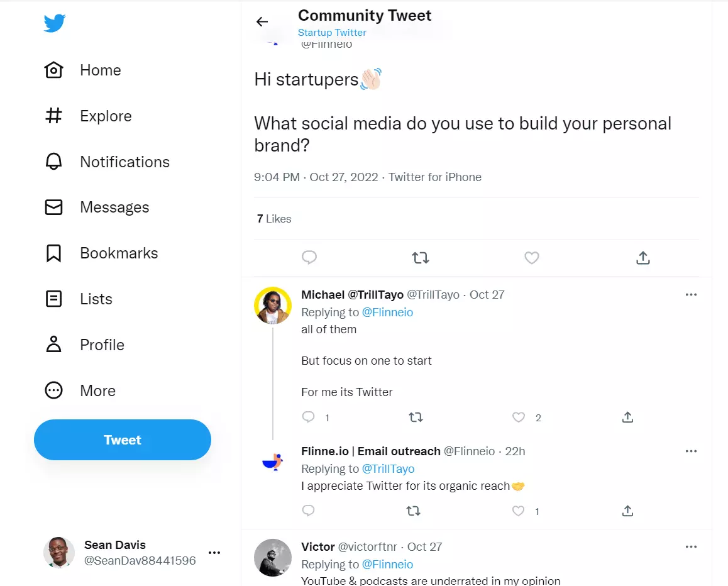This screenshot has width=728, height=586.
Task: Go back using the arrow icon
Action: coord(262,22)
